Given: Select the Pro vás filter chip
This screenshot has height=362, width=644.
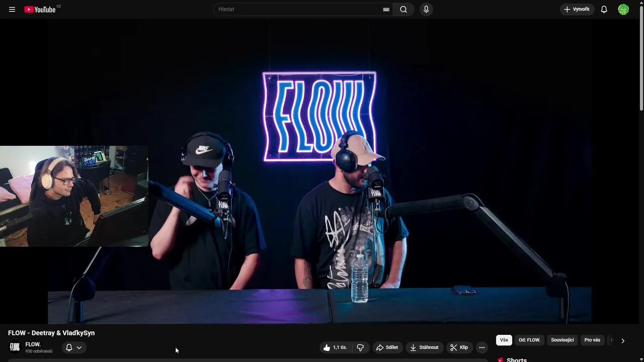Looking at the screenshot, I should (592, 340).
